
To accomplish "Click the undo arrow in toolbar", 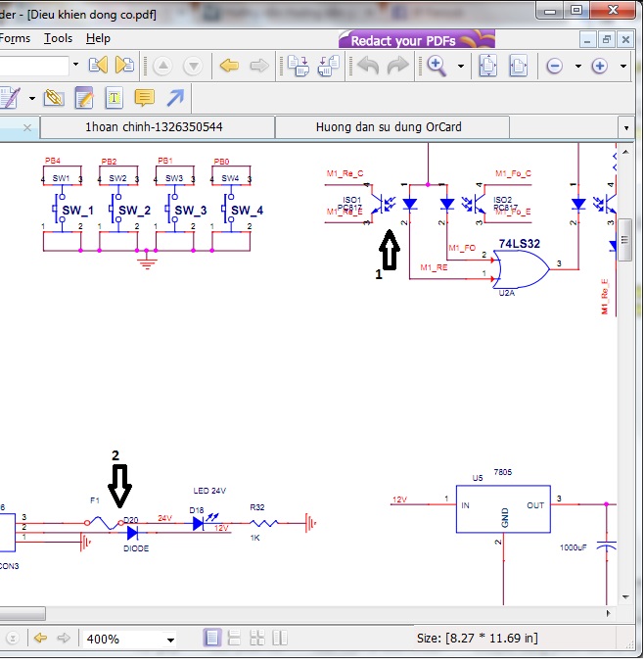I will (x=368, y=67).
